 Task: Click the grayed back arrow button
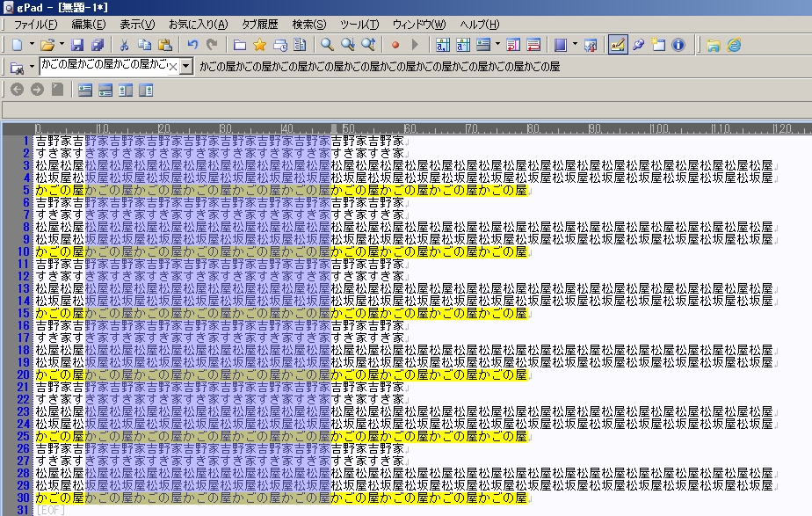[17, 90]
